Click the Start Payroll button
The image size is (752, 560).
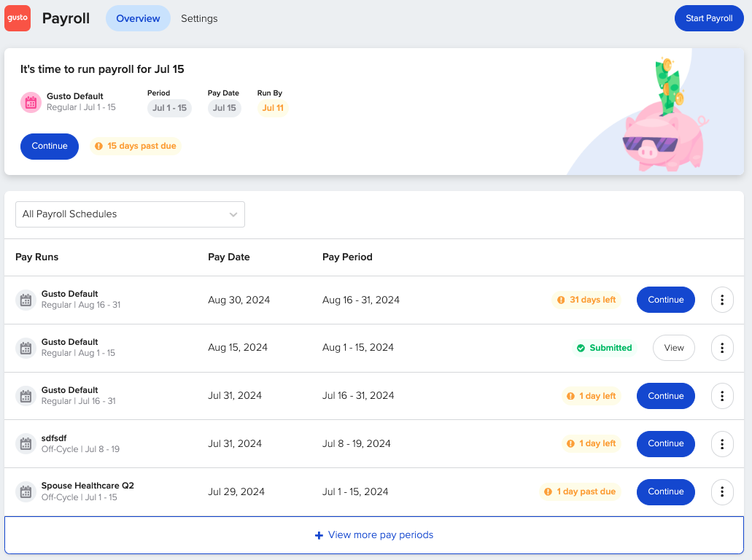(708, 17)
